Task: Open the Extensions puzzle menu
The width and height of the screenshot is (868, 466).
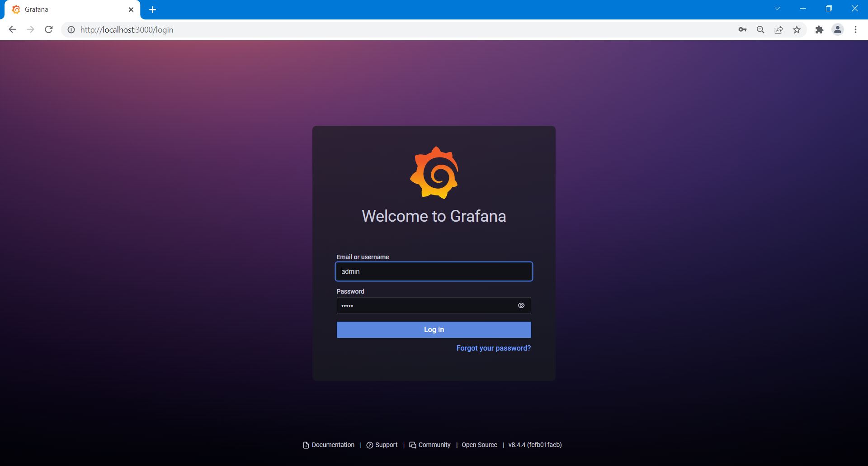Action: click(819, 30)
